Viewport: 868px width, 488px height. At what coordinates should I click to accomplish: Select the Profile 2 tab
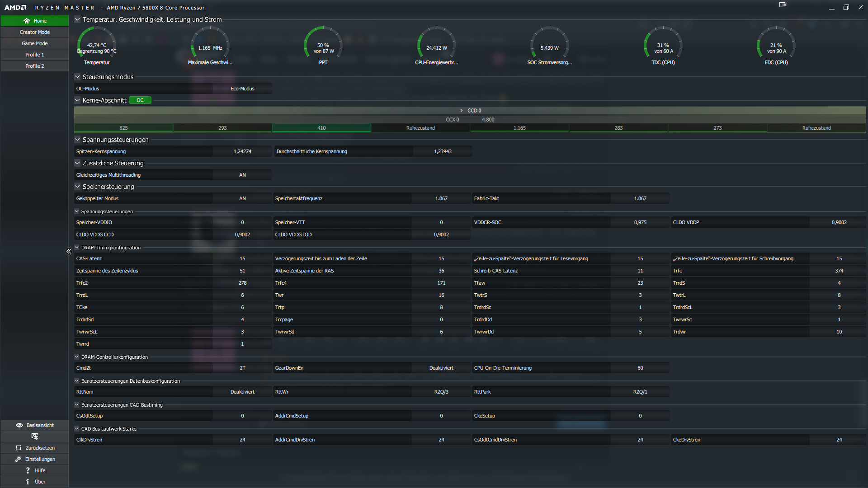[x=34, y=66]
